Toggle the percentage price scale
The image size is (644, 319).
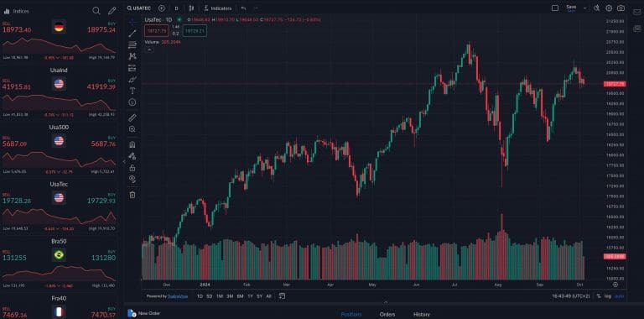(599, 296)
